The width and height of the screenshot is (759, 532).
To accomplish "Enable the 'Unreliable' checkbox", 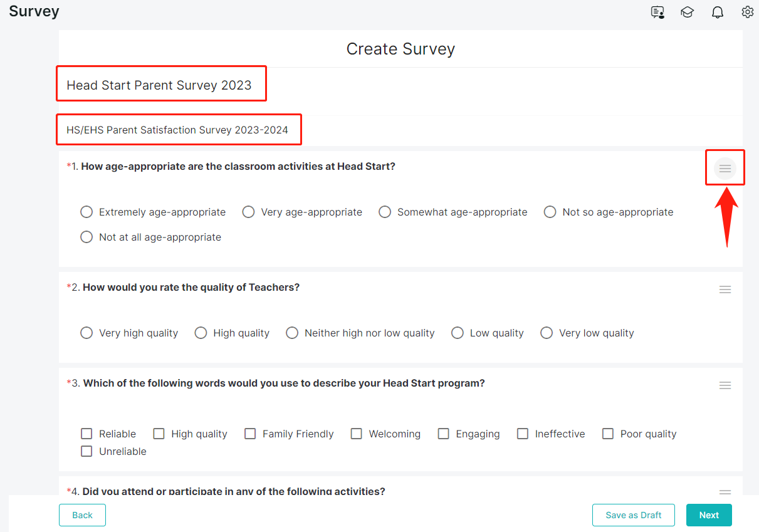I will [x=87, y=452].
